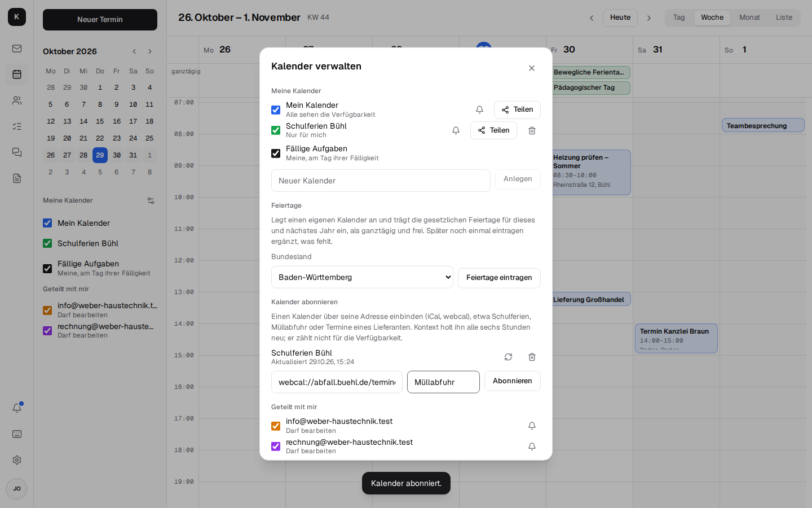
Task: Delete Schulferien Bühl beside its Teilen button
Action: click(x=532, y=130)
